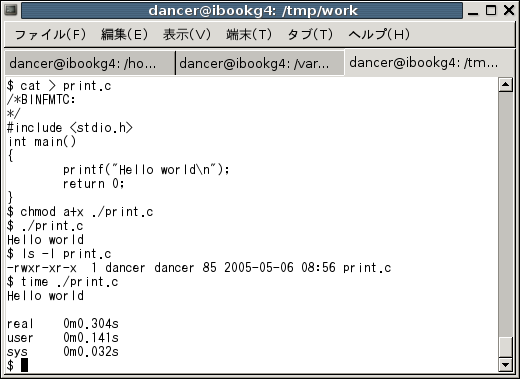Click the 'real 0m0.304s' timing line
Viewport: 520px width, 379px height.
63,324
